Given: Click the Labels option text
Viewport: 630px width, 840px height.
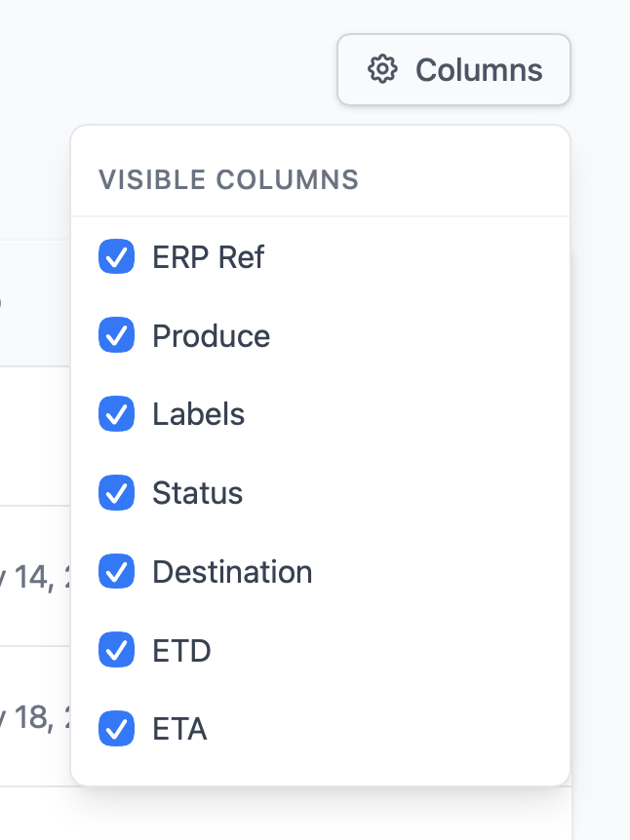Looking at the screenshot, I should pos(198,414).
